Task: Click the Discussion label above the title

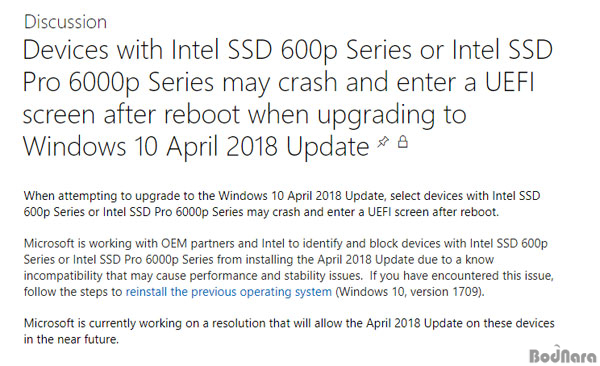Action: coord(65,22)
